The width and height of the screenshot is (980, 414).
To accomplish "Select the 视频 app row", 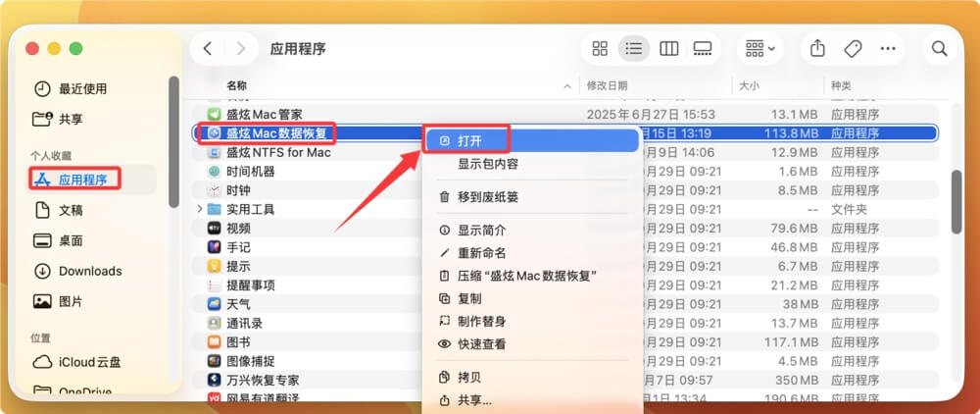I will tap(563, 229).
